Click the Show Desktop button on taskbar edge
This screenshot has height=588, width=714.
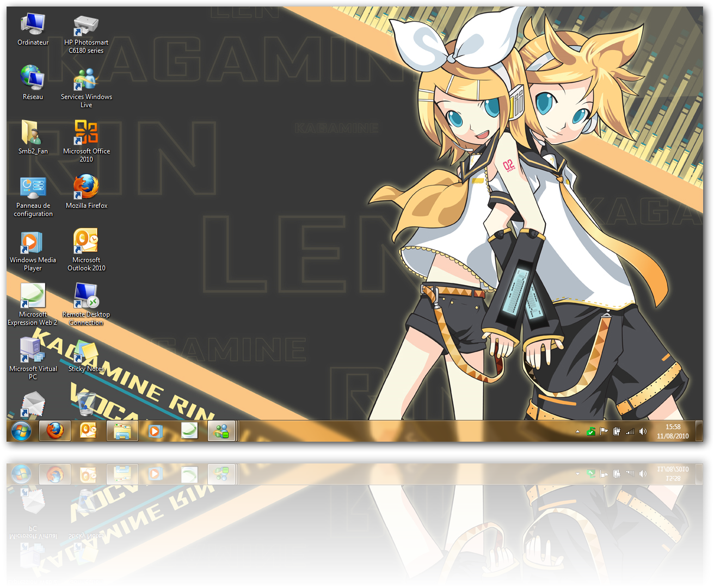pos(699,431)
